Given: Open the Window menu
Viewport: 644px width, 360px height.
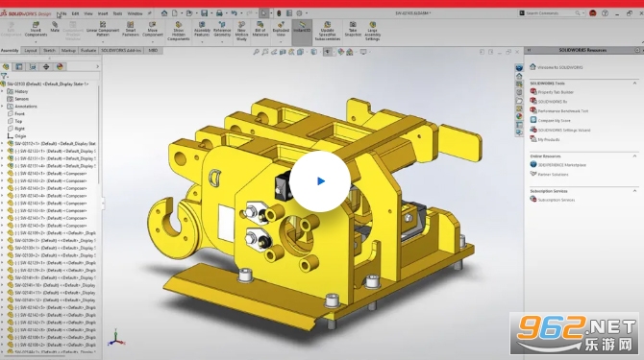Looking at the screenshot, I should point(135,13).
